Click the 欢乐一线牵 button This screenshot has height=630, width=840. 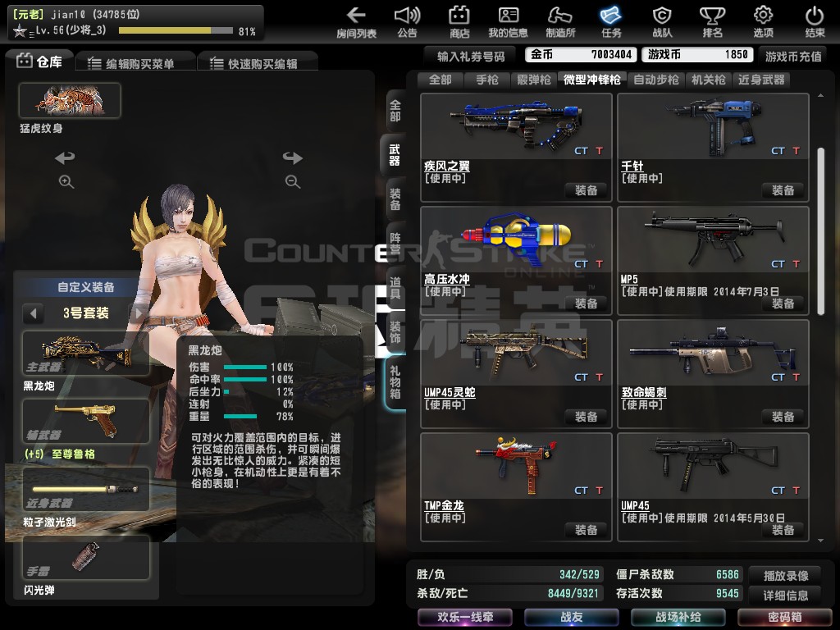pos(465,617)
